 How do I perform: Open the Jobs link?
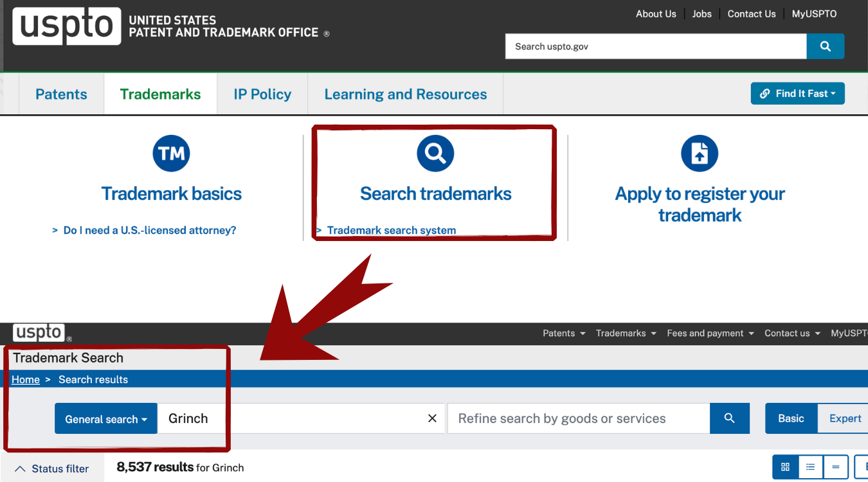(702, 13)
